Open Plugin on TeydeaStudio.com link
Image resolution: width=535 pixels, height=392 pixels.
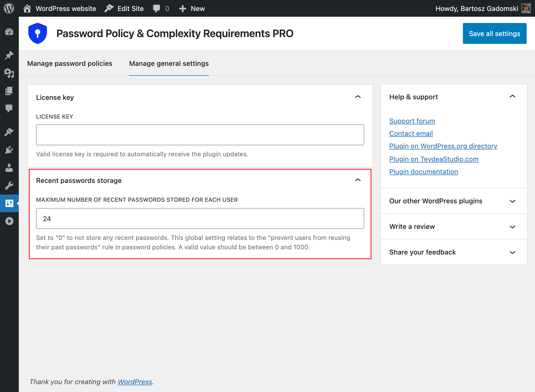pos(434,159)
